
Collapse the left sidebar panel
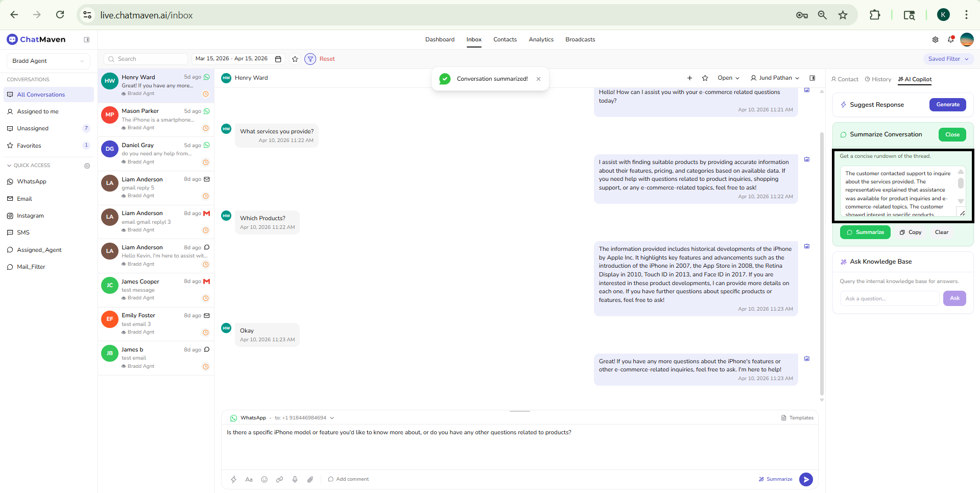pos(87,40)
